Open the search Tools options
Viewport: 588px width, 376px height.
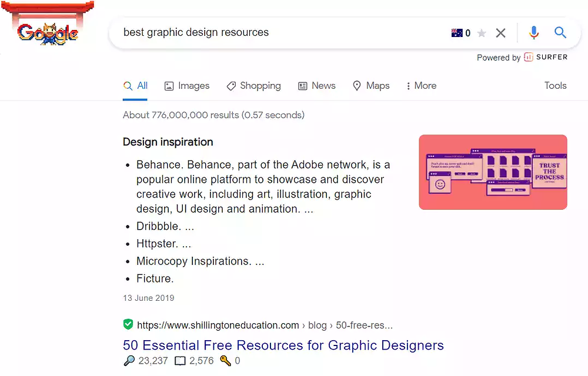pos(556,86)
